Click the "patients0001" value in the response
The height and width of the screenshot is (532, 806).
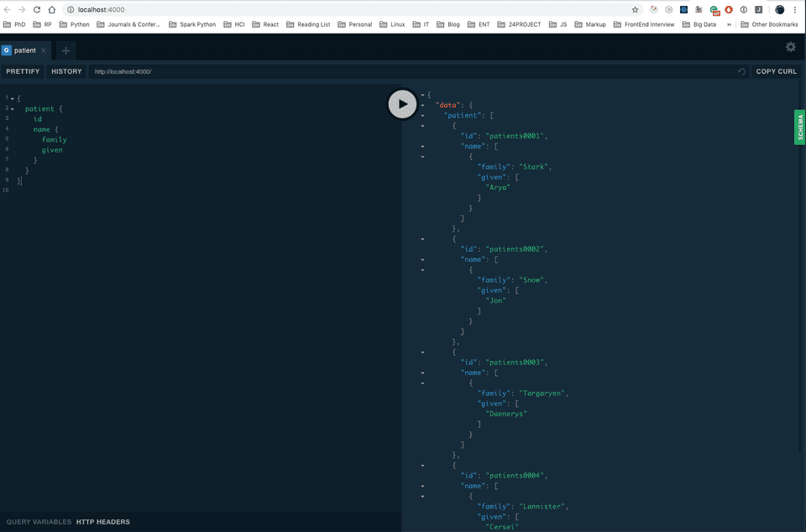(x=515, y=136)
